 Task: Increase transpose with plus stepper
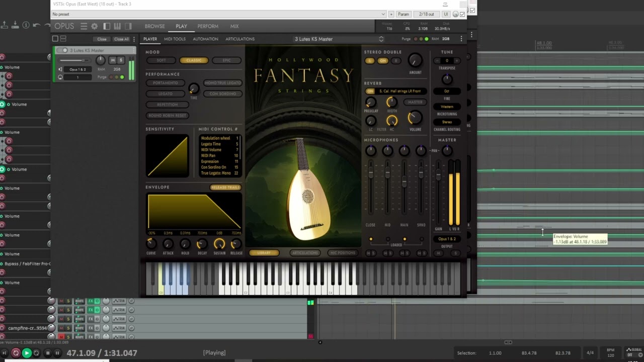[x=457, y=60]
